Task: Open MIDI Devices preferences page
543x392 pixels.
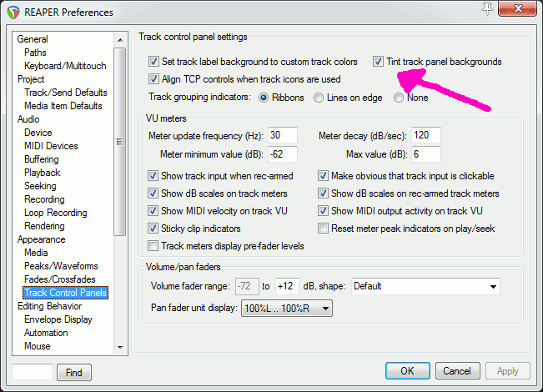Action: pos(51,146)
